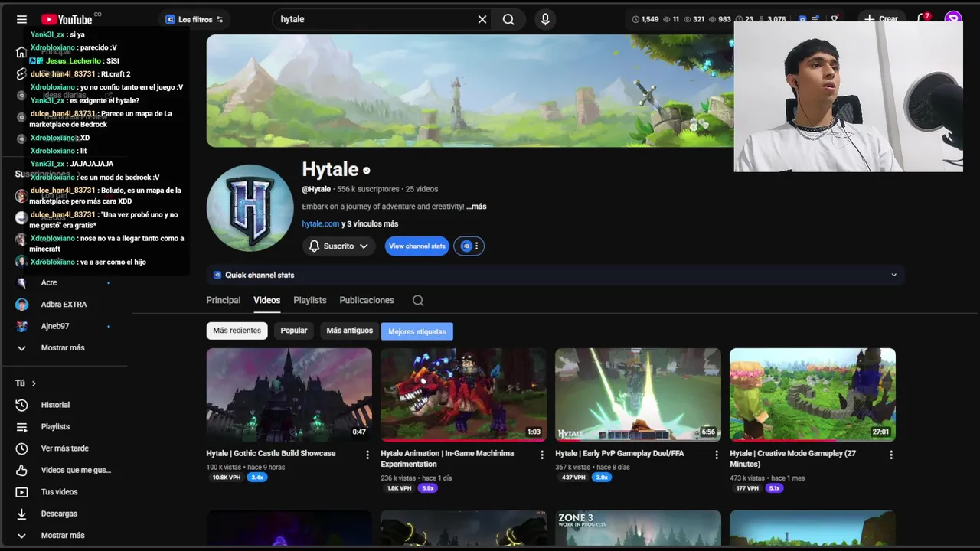Open Gothic Castle Build Showcase title
This screenshot has height=551, width=980.
click(x=271, y=453)
